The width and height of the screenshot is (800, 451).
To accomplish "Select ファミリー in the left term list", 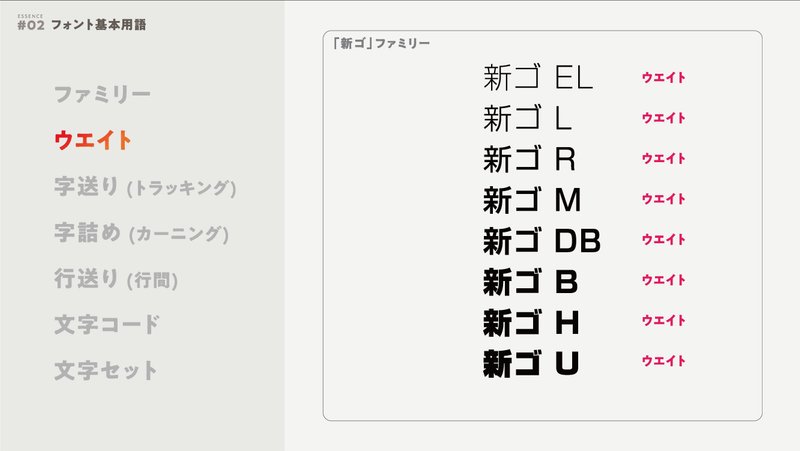I will coord(102,94).
